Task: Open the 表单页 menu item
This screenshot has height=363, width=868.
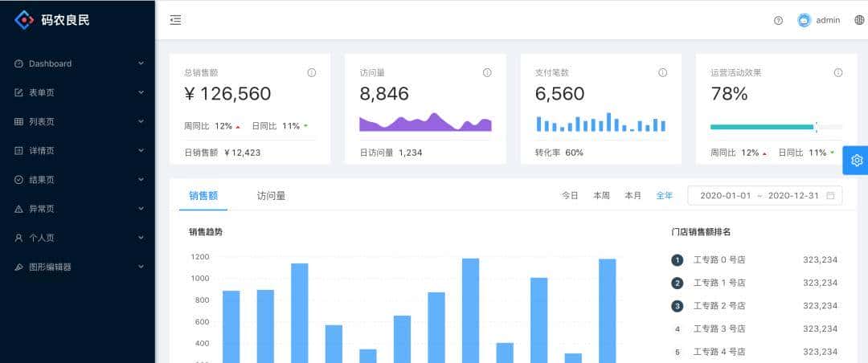Action: coord(77,92)
